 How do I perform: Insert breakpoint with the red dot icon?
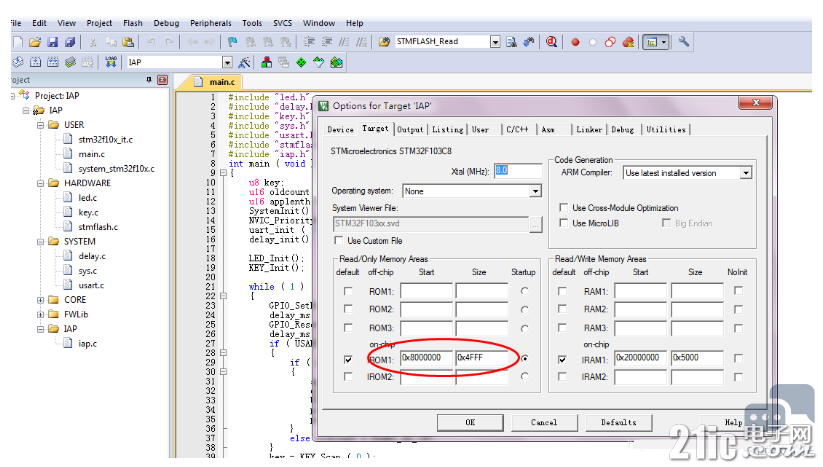pos(575,42)
